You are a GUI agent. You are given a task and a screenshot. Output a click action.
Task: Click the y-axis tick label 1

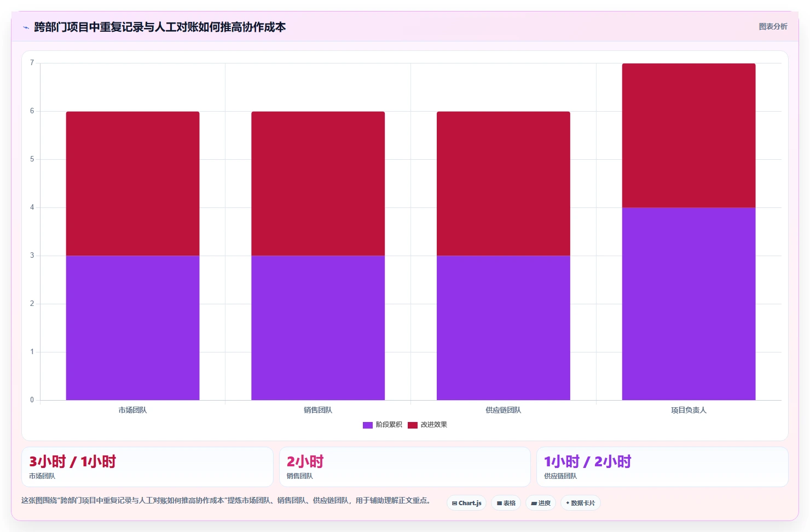pyautogui.click(x=32, y=352)
